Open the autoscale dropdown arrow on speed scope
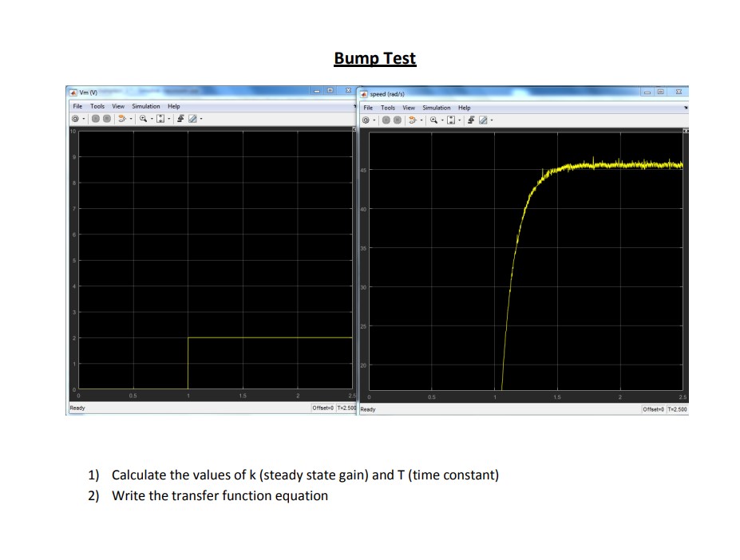Viewport: 740px width, 560px height. click(x=459, y=120)
